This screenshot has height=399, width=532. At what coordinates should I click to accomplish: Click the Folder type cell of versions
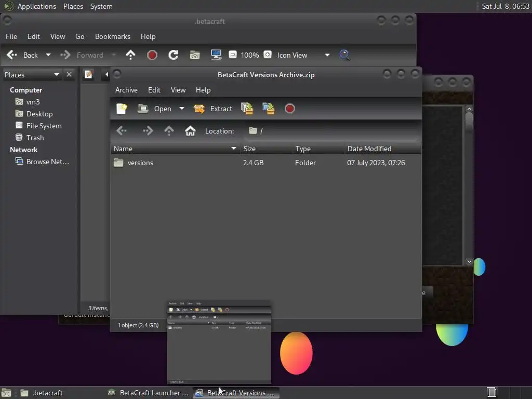pyautogui.click(x=305, y=163)
